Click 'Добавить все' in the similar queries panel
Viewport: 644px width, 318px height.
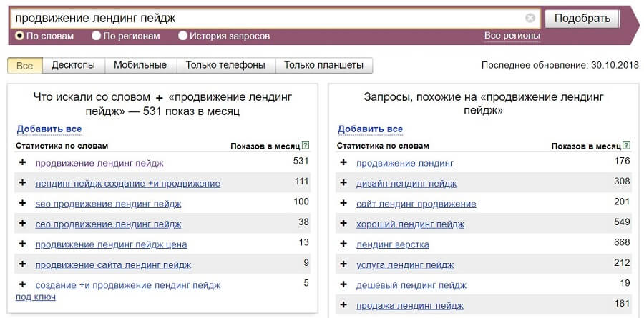(370, 129)
